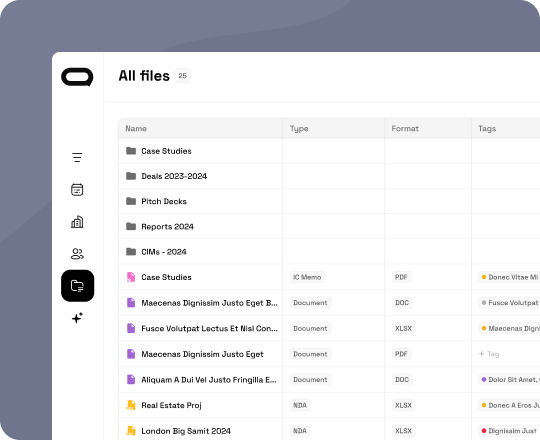
Task: Click the app logo in sidebar
Action: coord(77,77)
